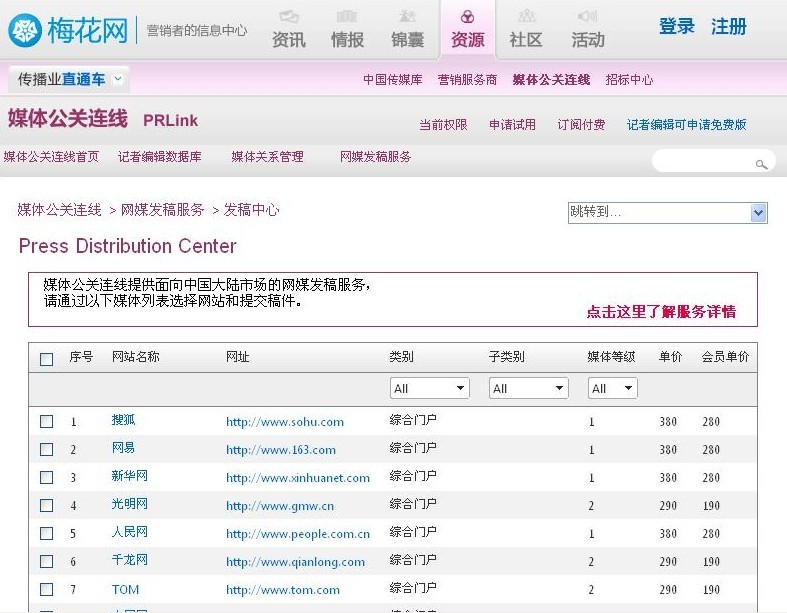The width and height of the screenshot is (787, 613).
Task: Click the 媒体公关连线 PRLink heading
Action: [x=103, y=119]
